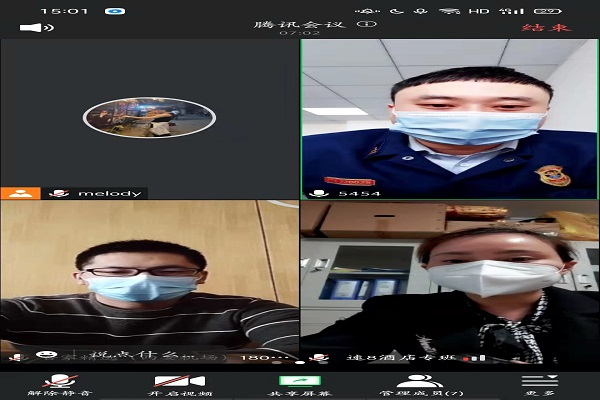Viewport: 600px width, 400px height.
Task: Open the 更多 more menu
Action: click(x=539, y=384)
